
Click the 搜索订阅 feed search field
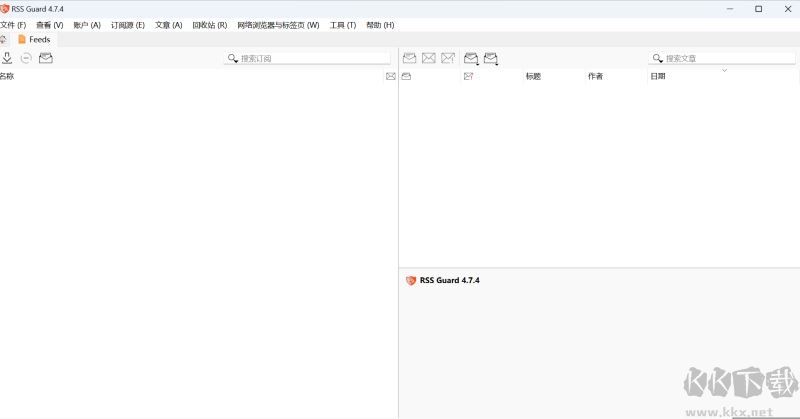307,59
